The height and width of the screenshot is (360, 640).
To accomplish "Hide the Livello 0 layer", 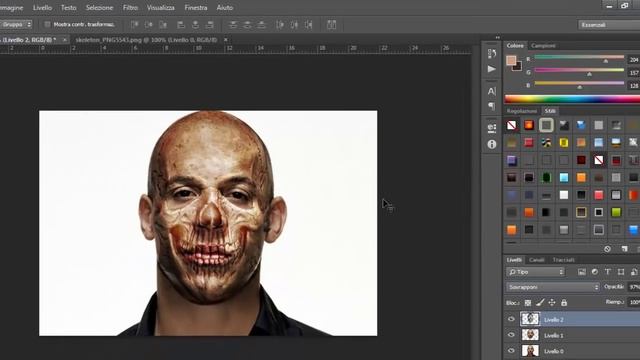I will pos(511,351).
